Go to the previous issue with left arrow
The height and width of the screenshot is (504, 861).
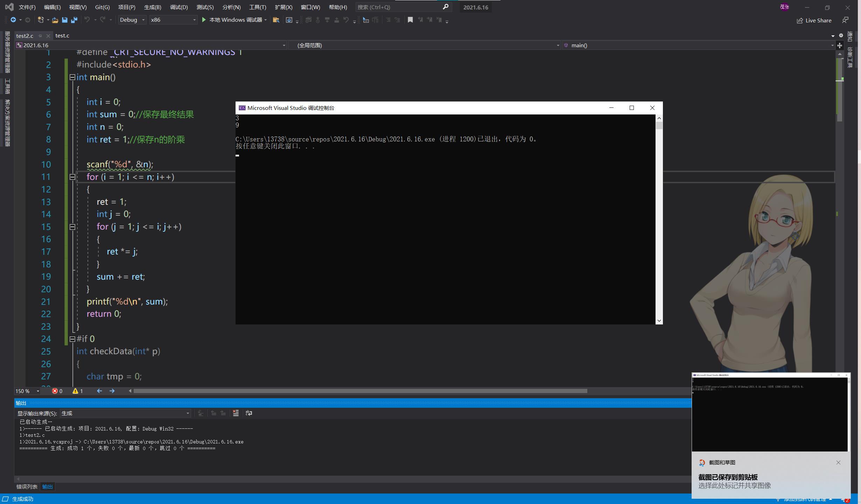(x=99, y=391)
